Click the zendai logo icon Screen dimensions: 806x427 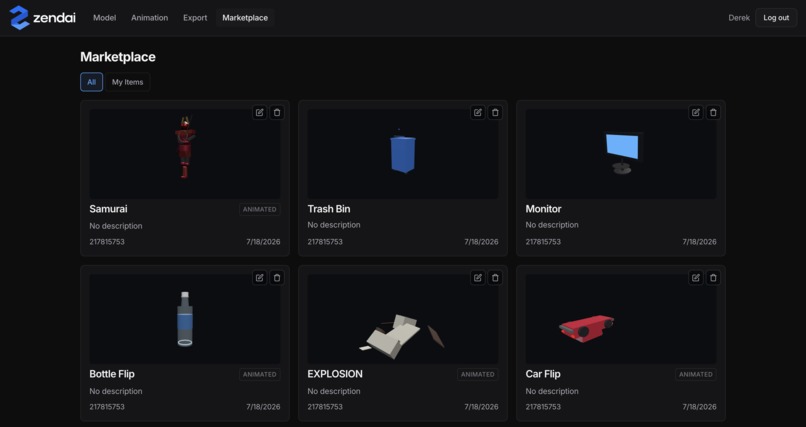(19, 17)
